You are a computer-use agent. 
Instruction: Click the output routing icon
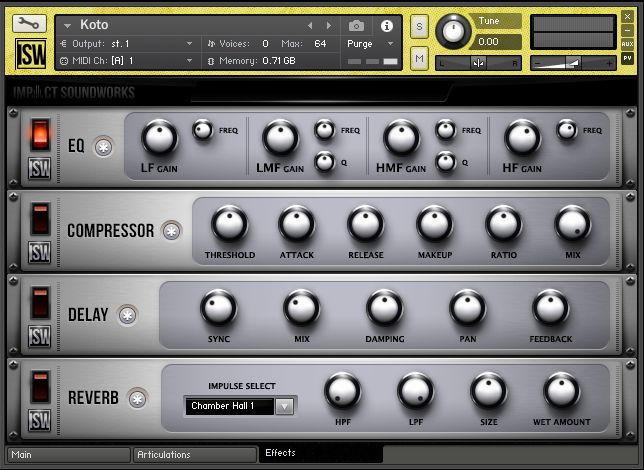pyautogui.click(x=63, y=44)
